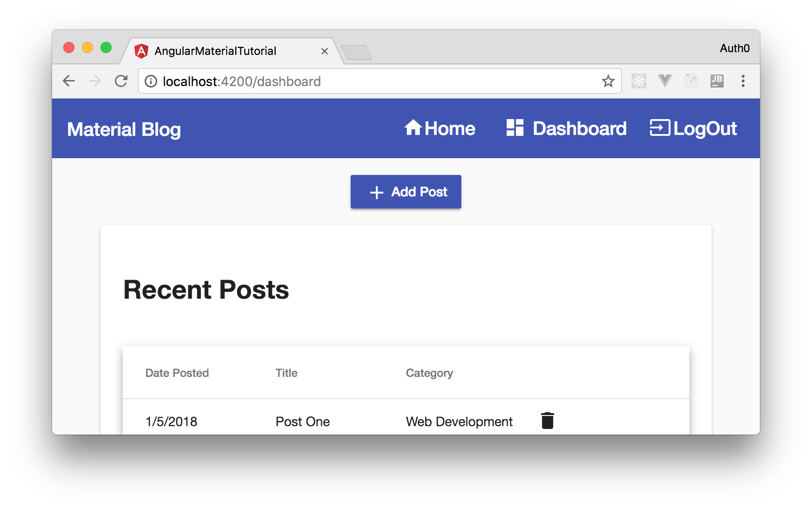Select the Post One title cell
The width and height of the screenshot is (812, 509).
tap(303, 422)
